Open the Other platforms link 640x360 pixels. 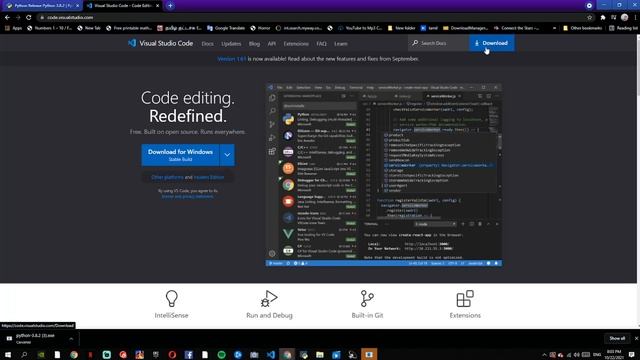click(167, 177)
